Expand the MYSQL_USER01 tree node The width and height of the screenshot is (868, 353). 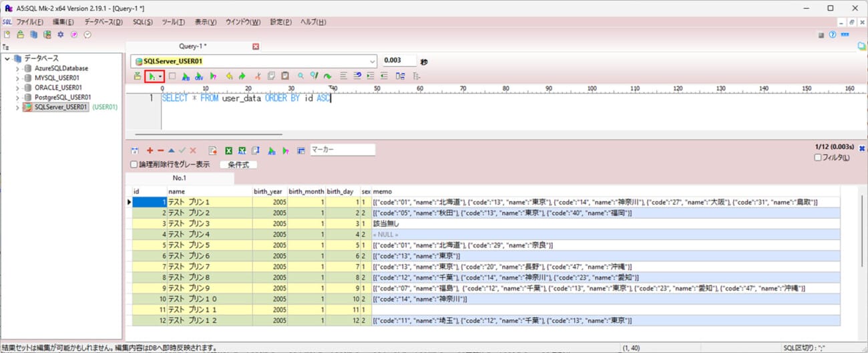(17, 78)
